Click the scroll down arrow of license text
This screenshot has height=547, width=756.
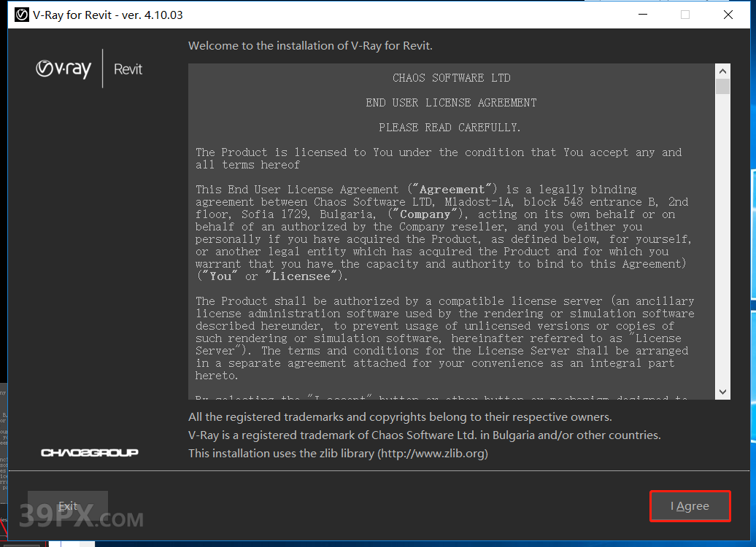[x=722, y=392]
